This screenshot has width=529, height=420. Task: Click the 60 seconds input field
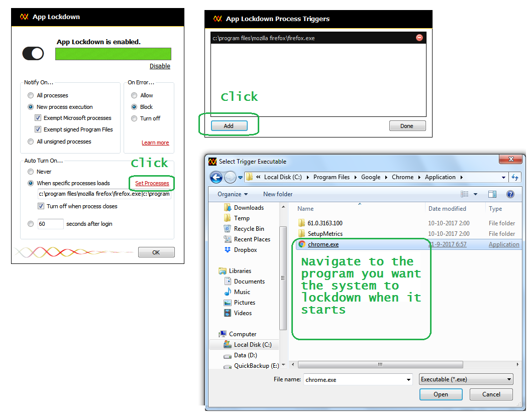point(50,224)
